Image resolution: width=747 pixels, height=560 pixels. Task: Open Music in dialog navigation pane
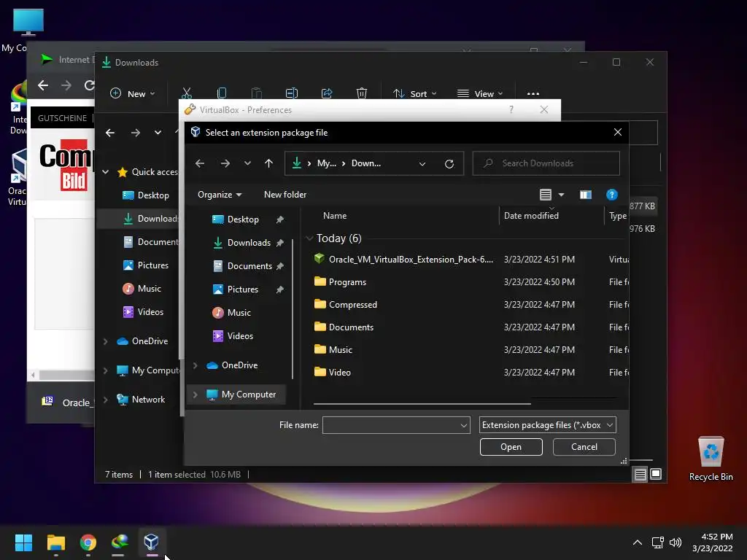click(239, 312)
